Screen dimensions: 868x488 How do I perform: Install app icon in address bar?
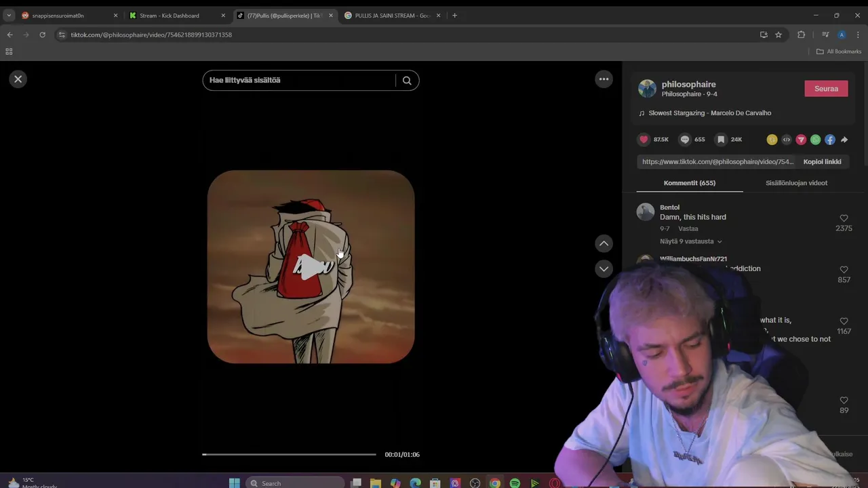[x=764, y=35]
